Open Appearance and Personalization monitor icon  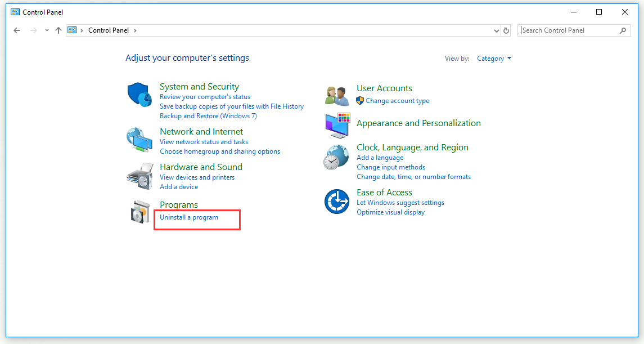[337, 125]
